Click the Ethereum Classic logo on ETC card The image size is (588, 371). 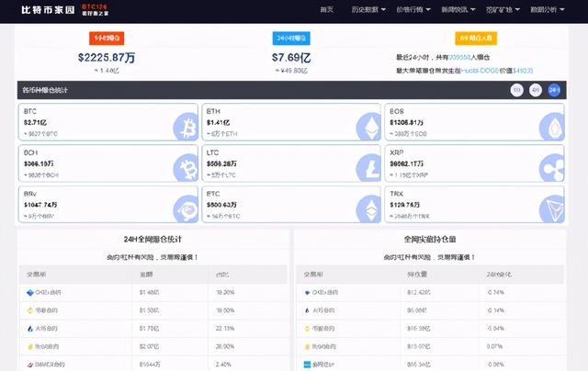[368, 209]
